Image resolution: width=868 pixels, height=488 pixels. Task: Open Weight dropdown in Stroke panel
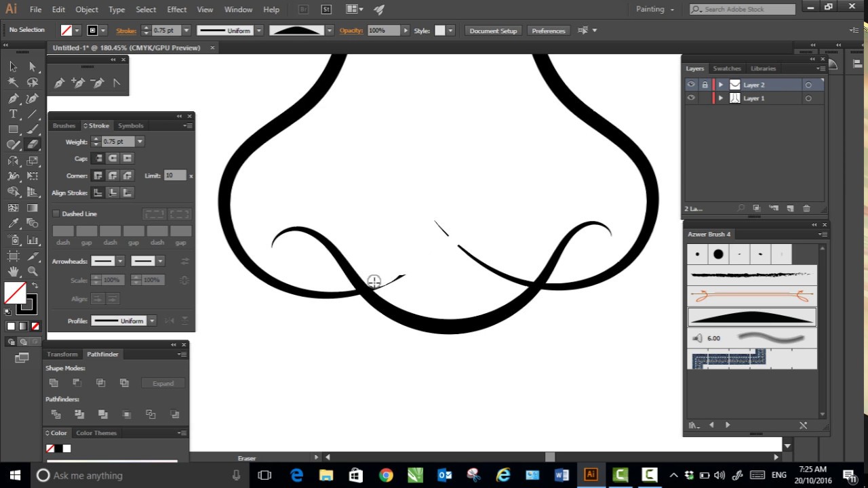140,142
